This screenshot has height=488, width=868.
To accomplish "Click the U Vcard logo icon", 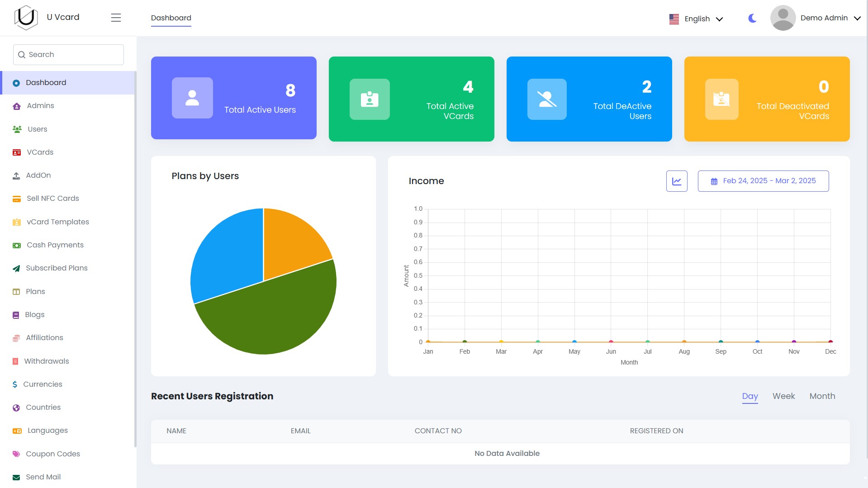I will [26, 18].
